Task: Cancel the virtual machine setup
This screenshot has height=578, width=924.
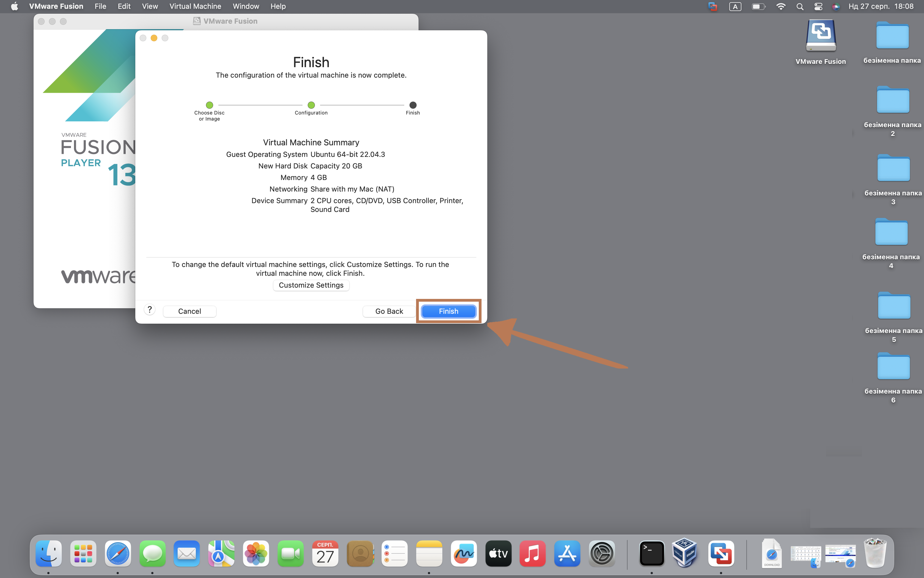Action: point(189,311)
